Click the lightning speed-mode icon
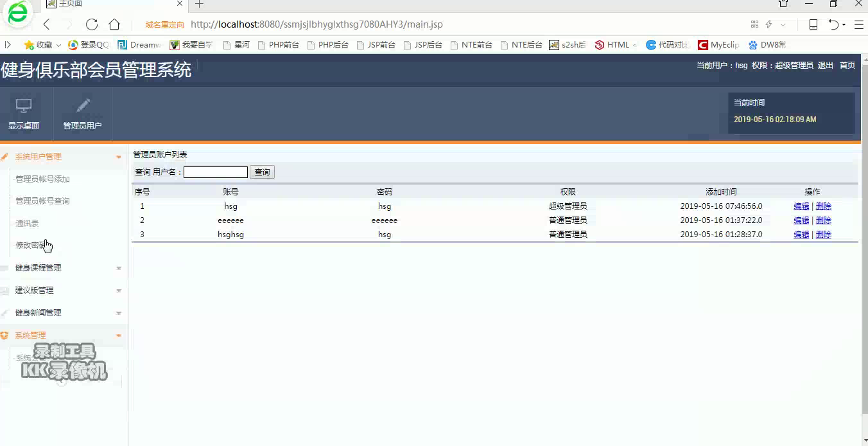The width and height of the screenshot is (868, 446). tap(768, 24)
